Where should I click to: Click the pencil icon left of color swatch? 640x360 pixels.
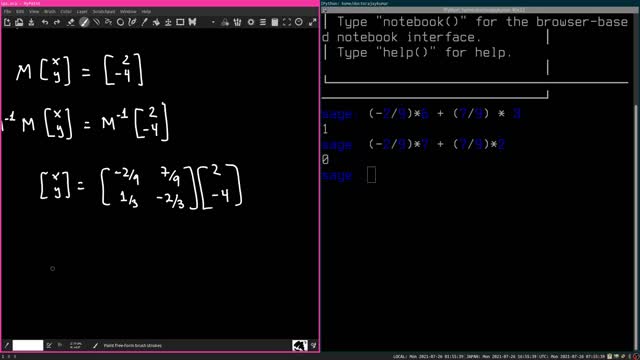point(7,345)
